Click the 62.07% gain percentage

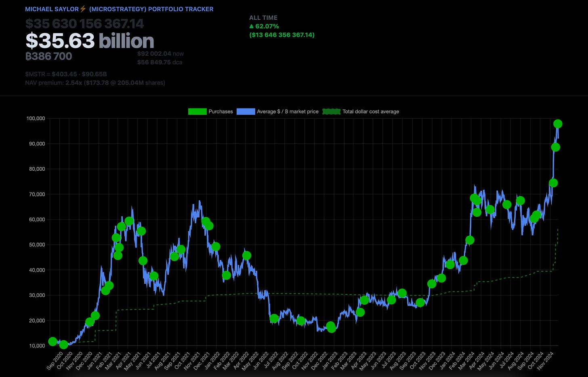264,26
